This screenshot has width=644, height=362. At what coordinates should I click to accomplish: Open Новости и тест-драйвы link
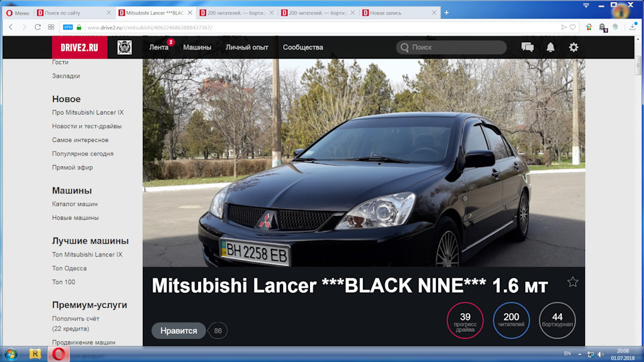87,127
